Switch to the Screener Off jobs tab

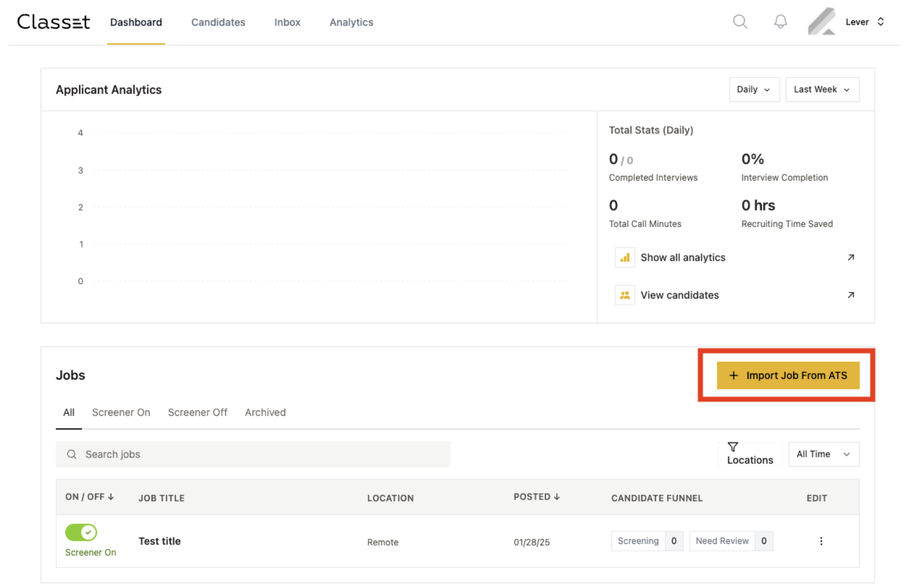tap(197, 412)
